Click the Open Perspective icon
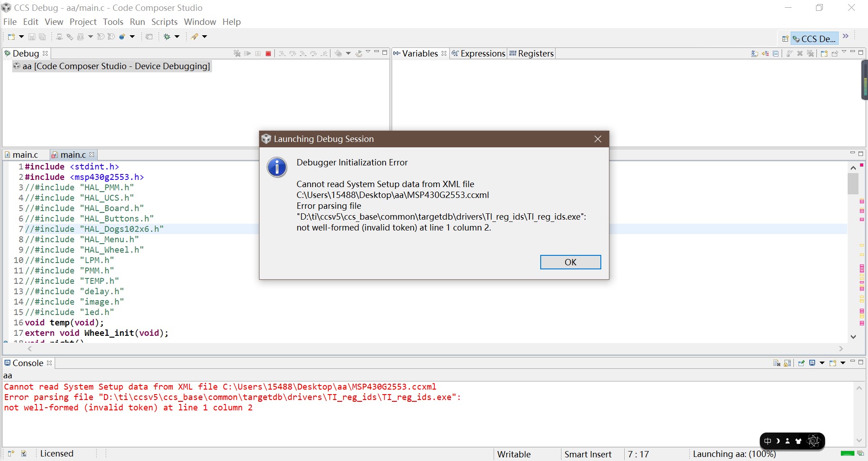The width and height of the screenshot is (868, 461). [x=785, y=39]
